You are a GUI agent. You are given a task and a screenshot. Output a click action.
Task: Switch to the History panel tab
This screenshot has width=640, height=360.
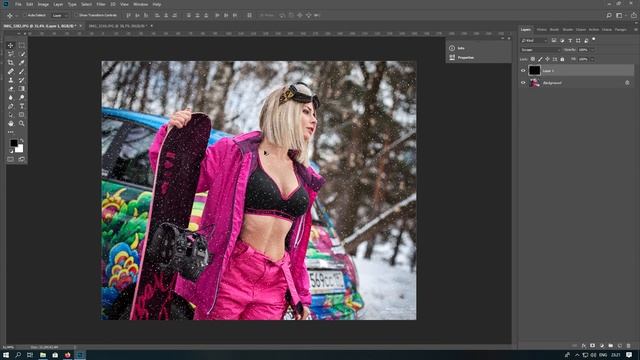(541, 29)
